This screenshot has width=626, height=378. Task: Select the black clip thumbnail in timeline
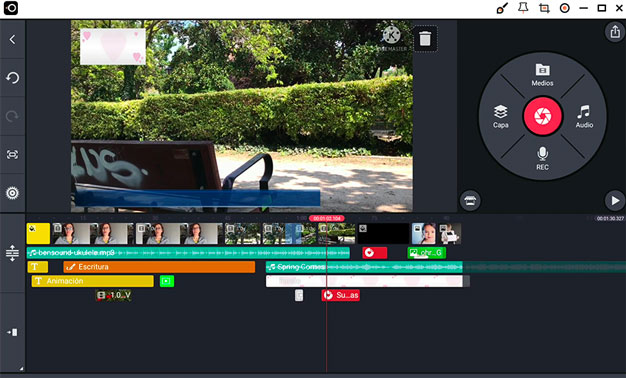pyautogui.click(x=383, y=234)
